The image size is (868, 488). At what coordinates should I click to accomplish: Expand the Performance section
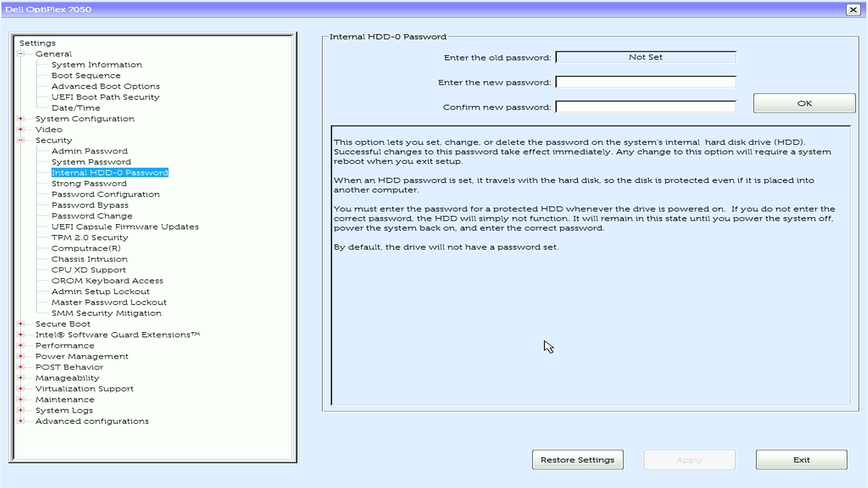(20, 345)
